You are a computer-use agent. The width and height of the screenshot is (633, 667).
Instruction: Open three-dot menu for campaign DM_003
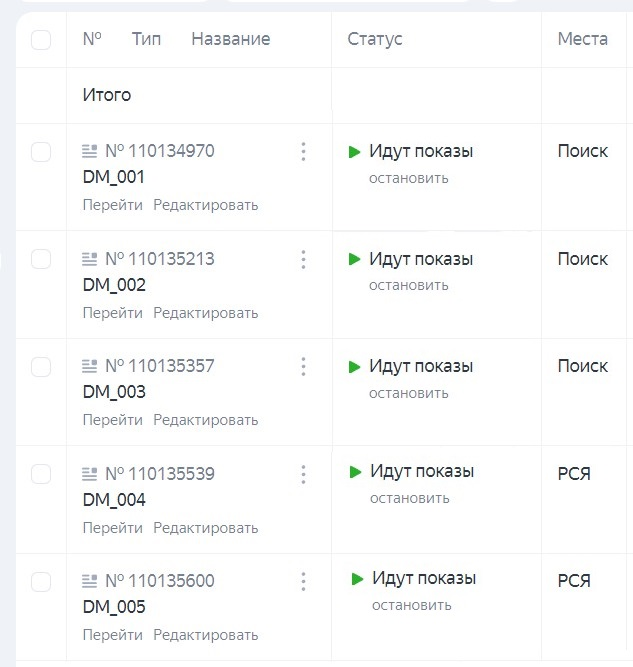tap(303, 366)
